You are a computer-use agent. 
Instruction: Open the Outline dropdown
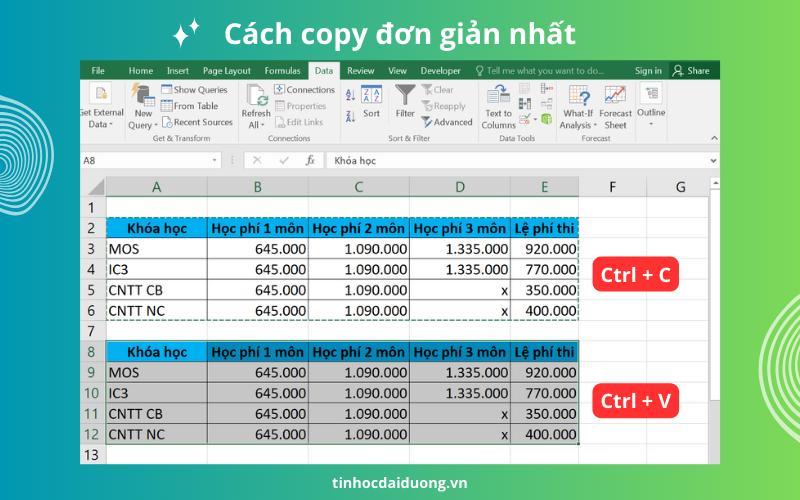[652, 105]
